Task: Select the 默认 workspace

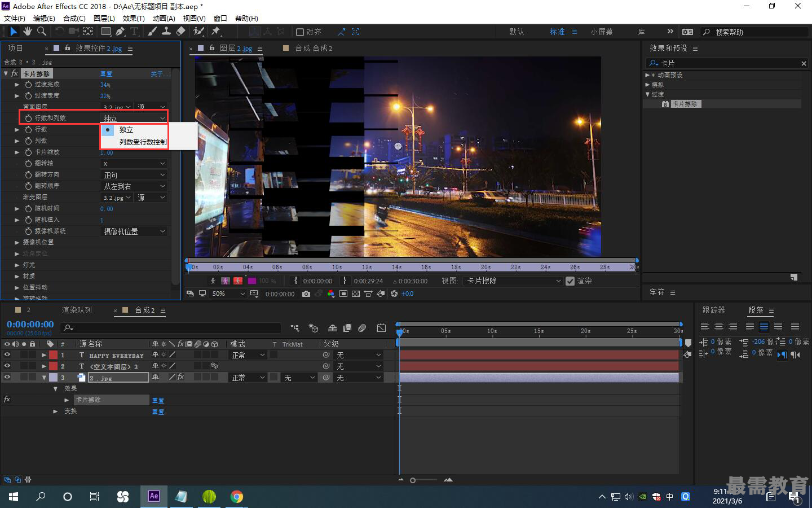Action: (x=517, y=32)
